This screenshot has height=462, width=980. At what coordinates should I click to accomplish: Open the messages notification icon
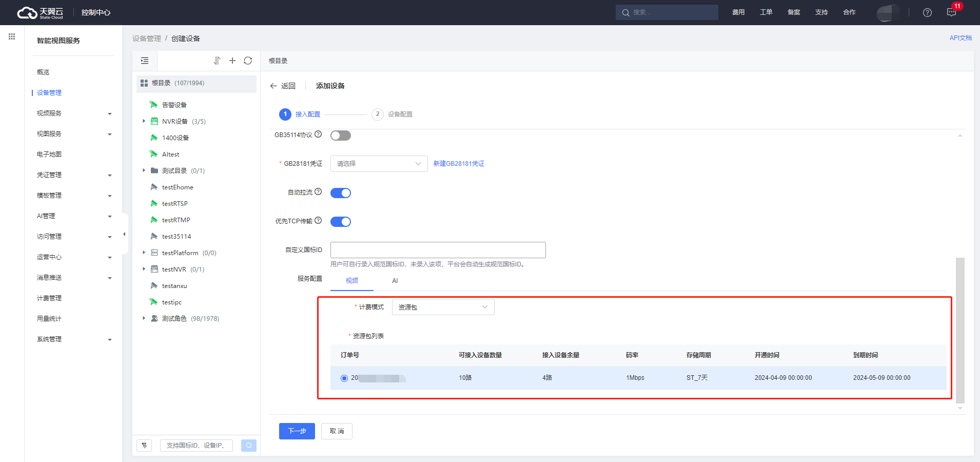[x=951, y=12]
